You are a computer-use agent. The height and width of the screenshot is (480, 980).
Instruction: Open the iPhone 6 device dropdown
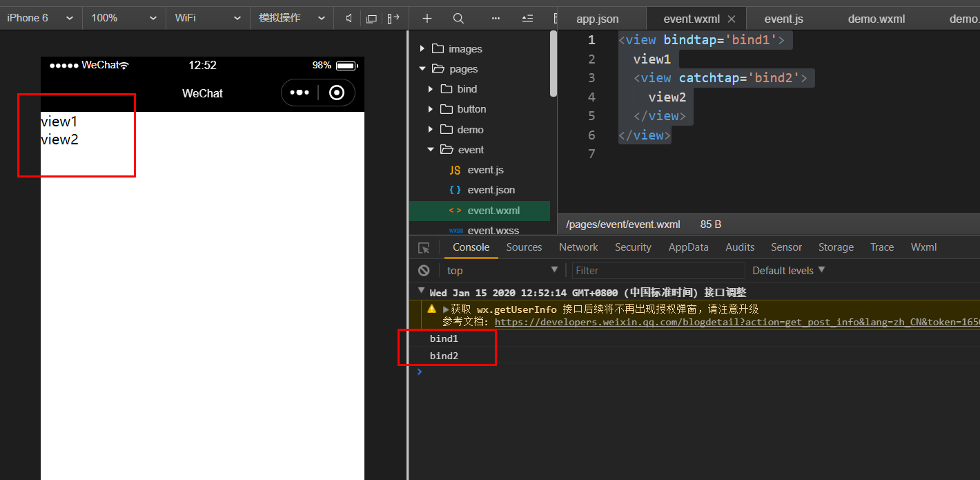point(41,18)
